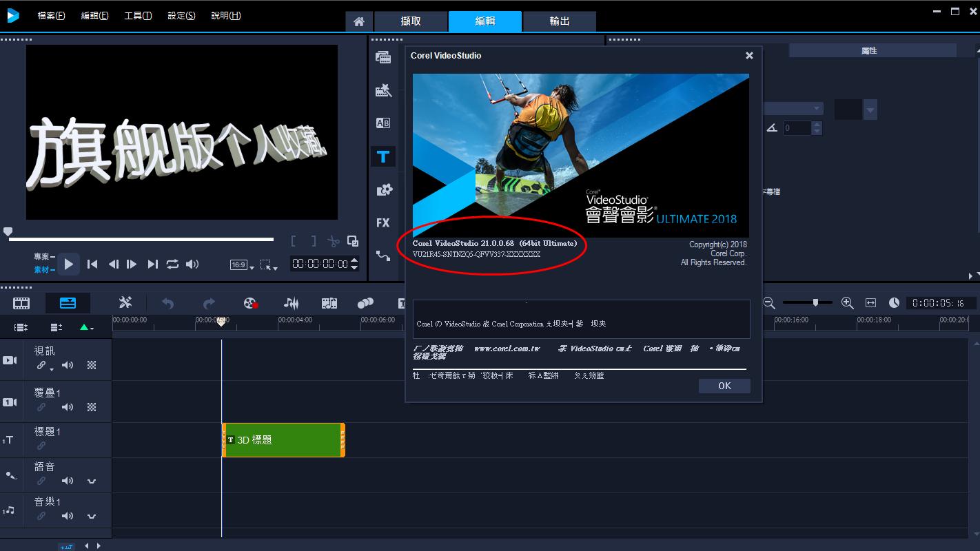Click the Home icon tab

pos(359,21)
